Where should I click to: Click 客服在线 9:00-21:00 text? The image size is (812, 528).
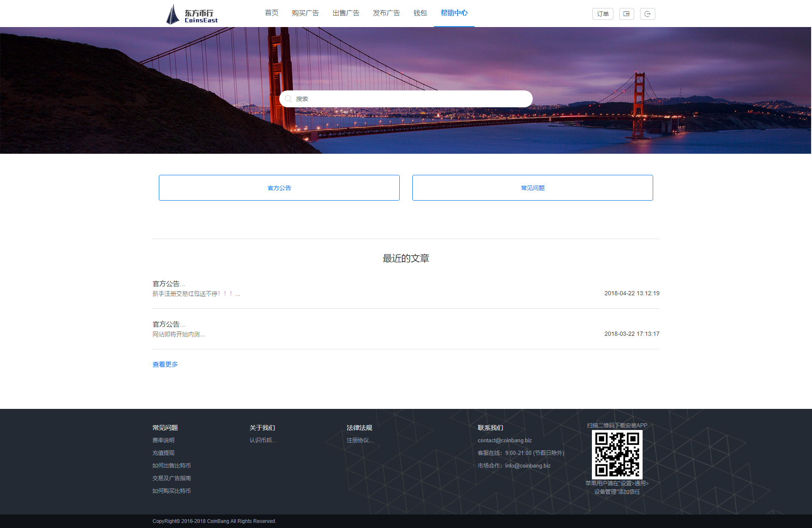521,453
